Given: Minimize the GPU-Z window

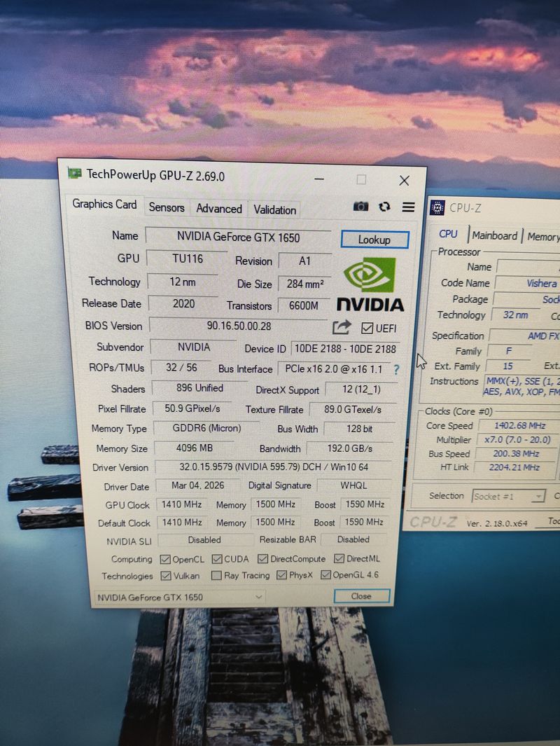Looking at the screenshot, I should pyautogui.click(x=319, y=179).
